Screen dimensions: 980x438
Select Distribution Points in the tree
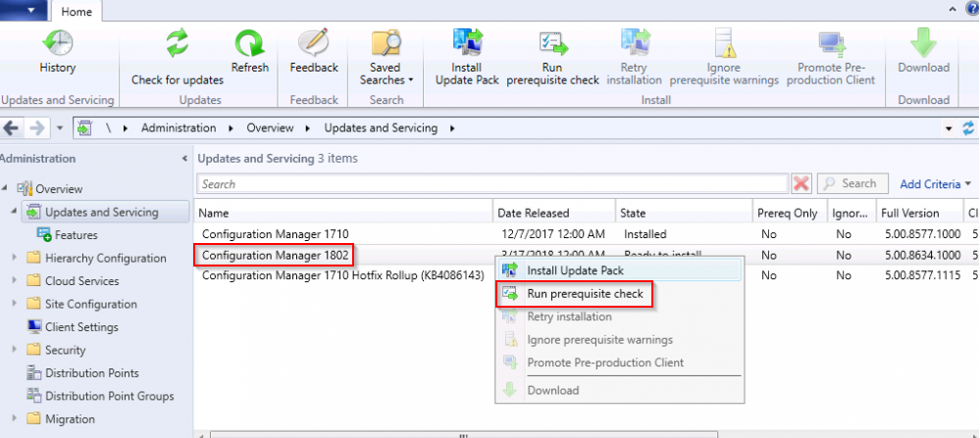92,373
